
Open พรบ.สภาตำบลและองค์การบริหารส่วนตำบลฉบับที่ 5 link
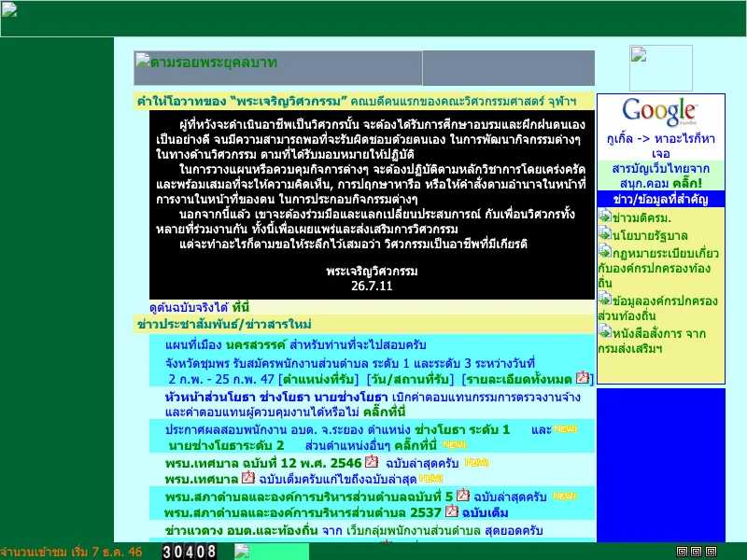[309, 497]
